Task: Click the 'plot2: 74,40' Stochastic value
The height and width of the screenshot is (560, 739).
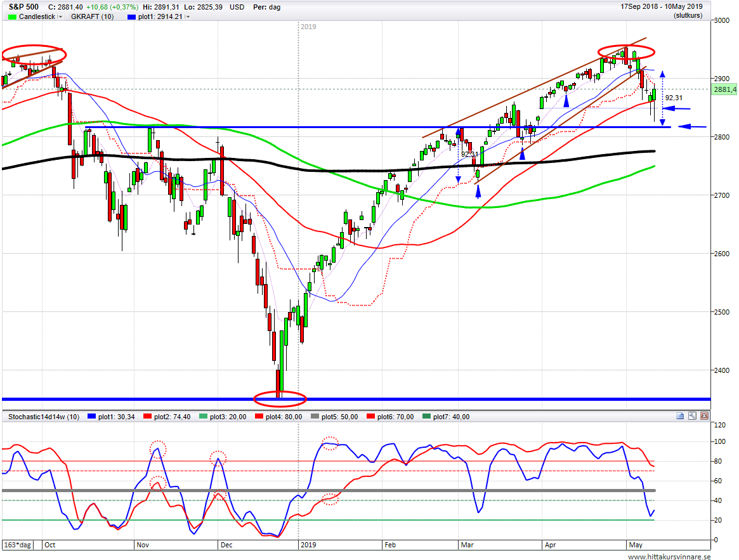Action: pyautogui.click(x=173, y=417)
